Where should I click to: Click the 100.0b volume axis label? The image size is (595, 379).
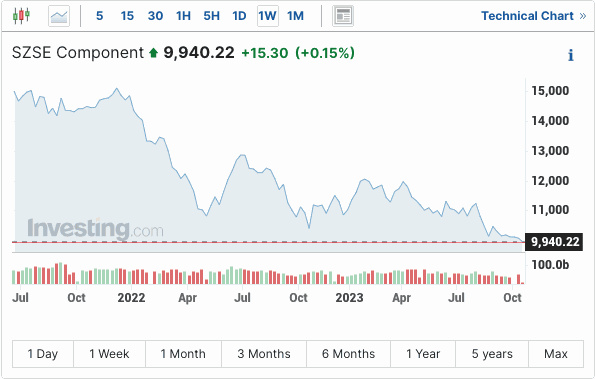coord(550,264)
